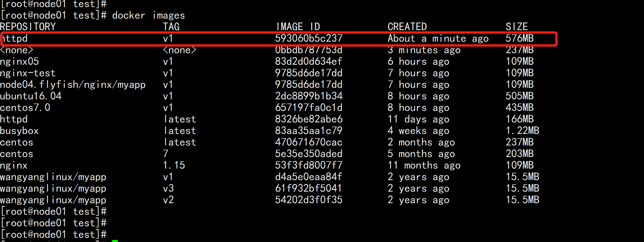Click image ID 61f932bf5041
The image size is (644, 242).
(x=309, y=188)
